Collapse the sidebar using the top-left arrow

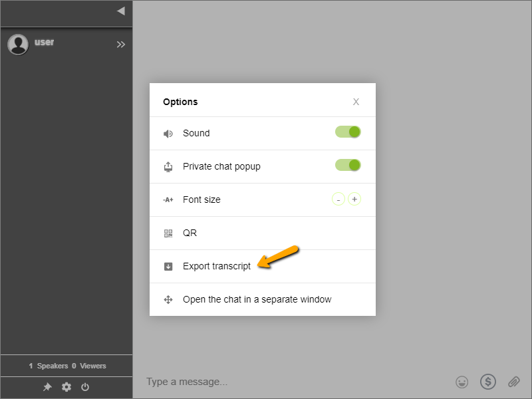120,11
